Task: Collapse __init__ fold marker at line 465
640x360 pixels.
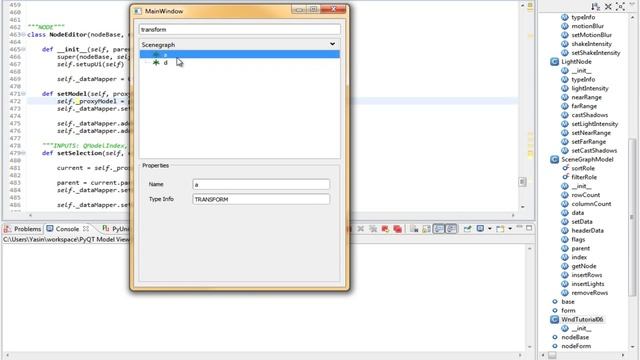Action: [x=23, y=49]
